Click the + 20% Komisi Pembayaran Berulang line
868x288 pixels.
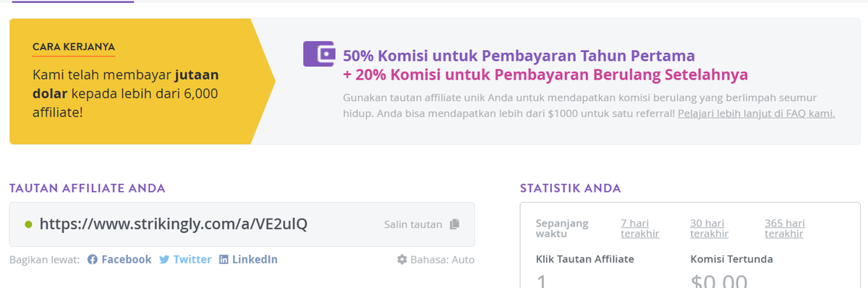point(545,75)
